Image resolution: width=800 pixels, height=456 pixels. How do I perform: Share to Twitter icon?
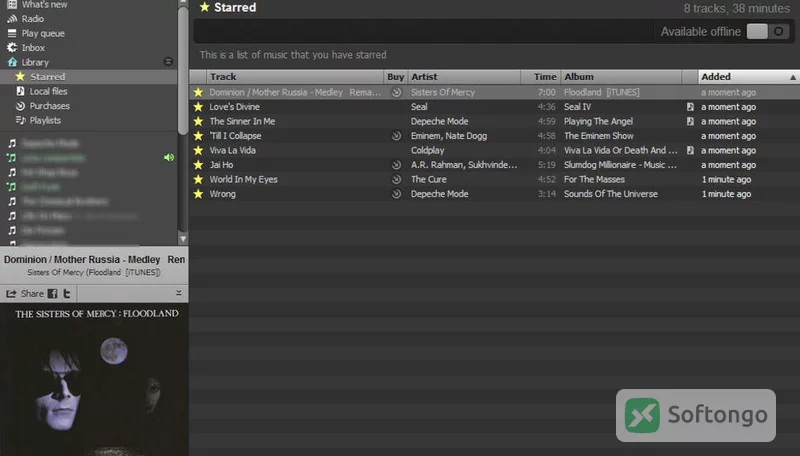(x=66, y=294)
